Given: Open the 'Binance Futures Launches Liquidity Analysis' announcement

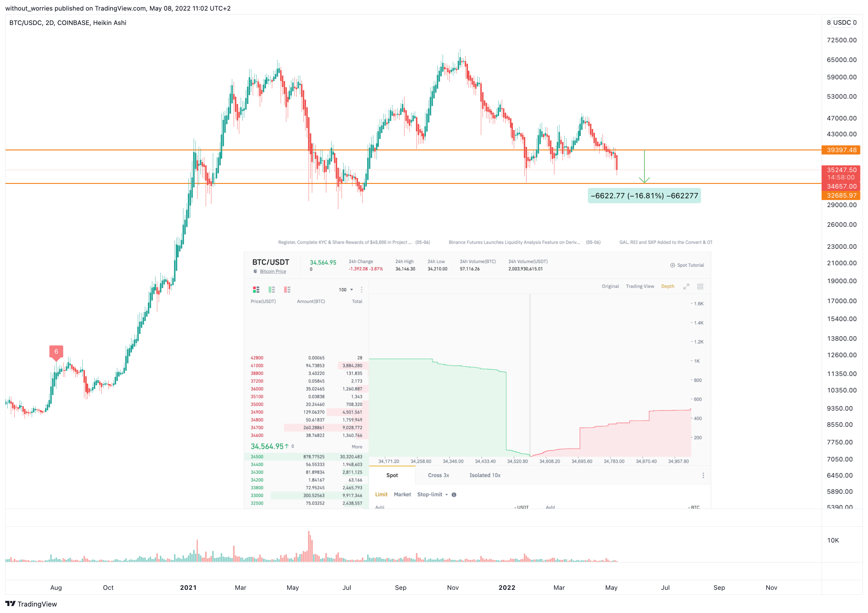Looking at the screenshot, I should point(524,243).
